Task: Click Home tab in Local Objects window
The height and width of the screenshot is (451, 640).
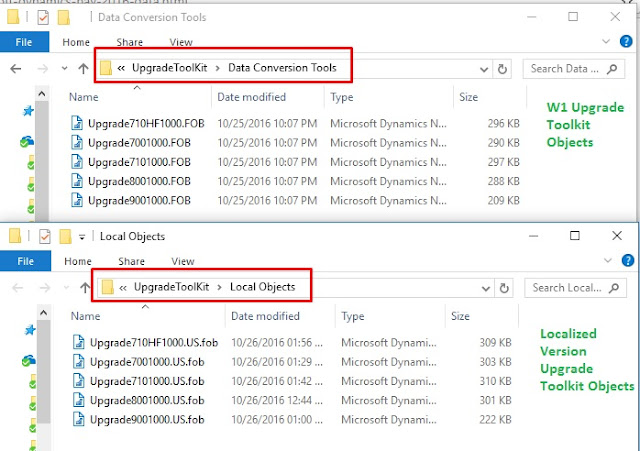Action: pyautogui.click(x=78, y=262)
